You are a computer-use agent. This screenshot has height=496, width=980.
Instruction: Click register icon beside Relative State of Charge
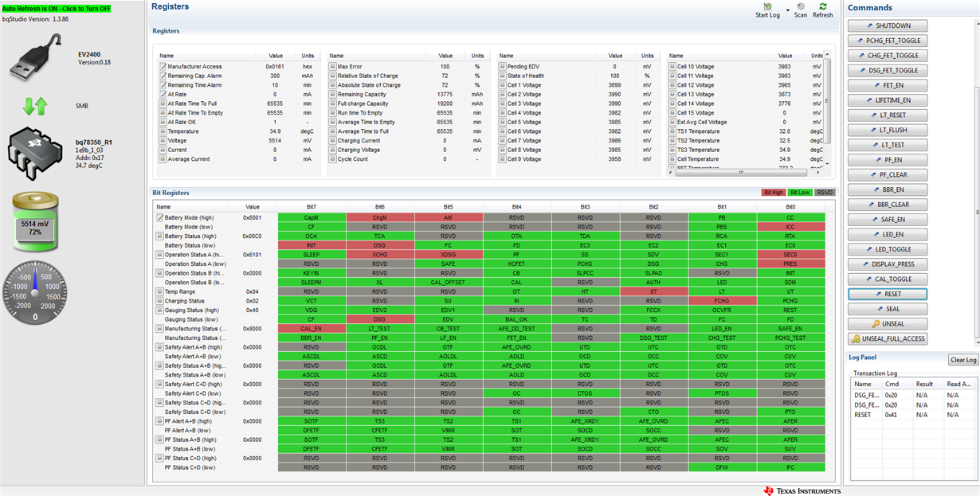(333, 76)
